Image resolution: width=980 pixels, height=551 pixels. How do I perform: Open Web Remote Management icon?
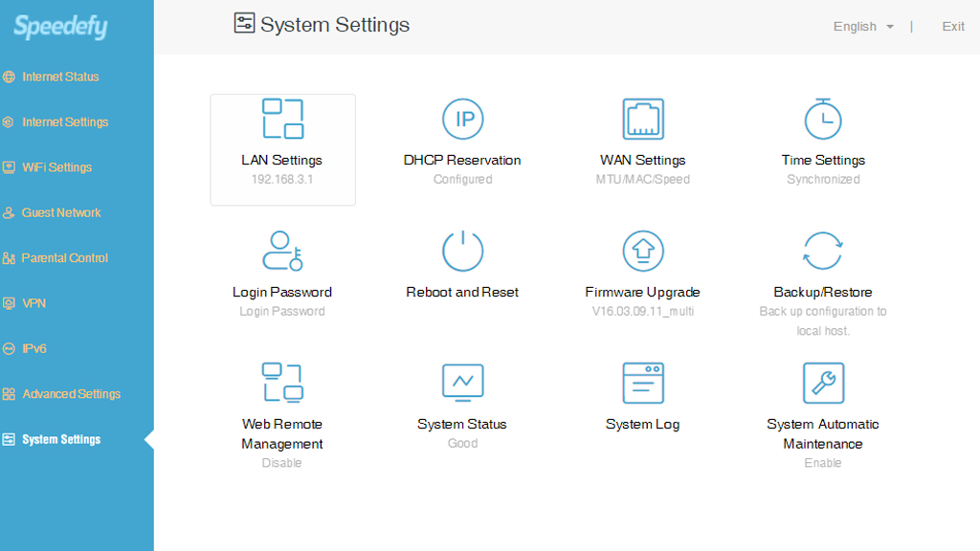282,383
